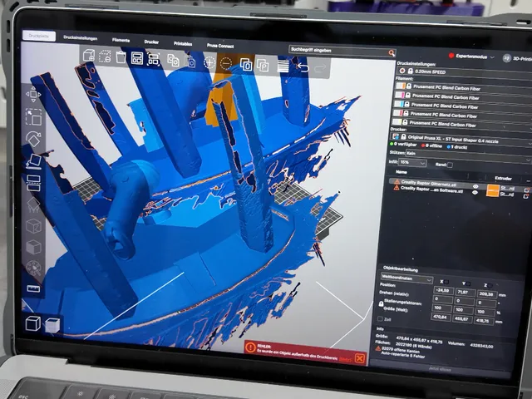532x399 pixels.
Task: Click the Split to parts icon
Action: (x=263, y=65)
